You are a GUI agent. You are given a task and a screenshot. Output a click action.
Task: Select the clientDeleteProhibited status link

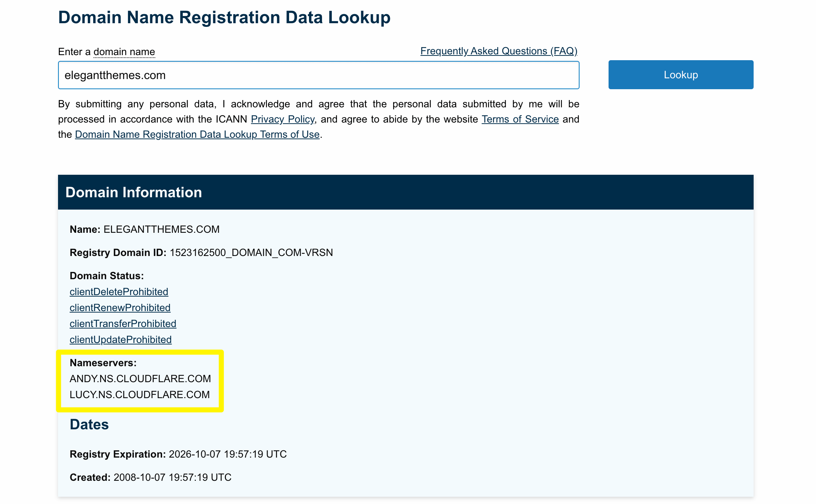pos(119,292)
